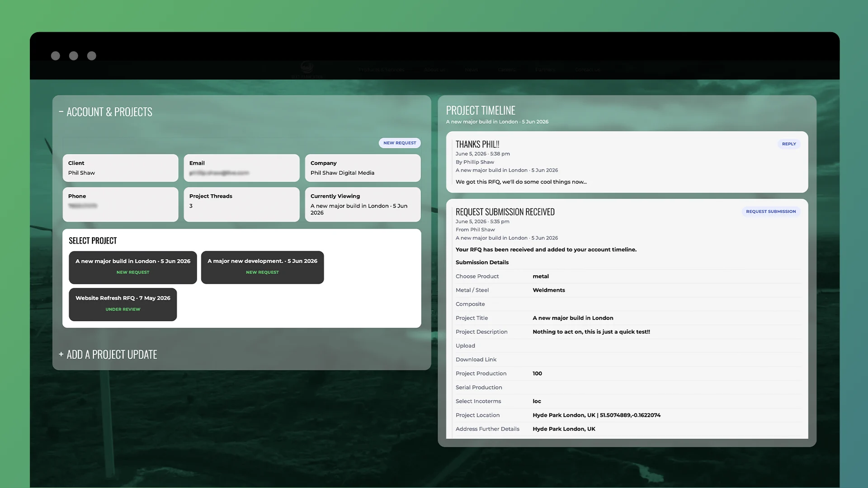Click Project Title value A new major build
The width and height of the screenshot is (868, 488).
coord(573,318)
